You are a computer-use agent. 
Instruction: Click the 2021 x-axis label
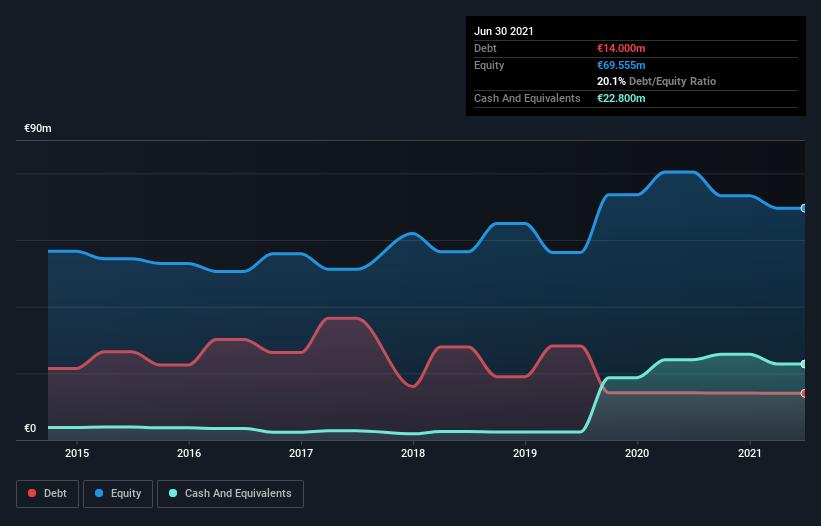point(749,453)
